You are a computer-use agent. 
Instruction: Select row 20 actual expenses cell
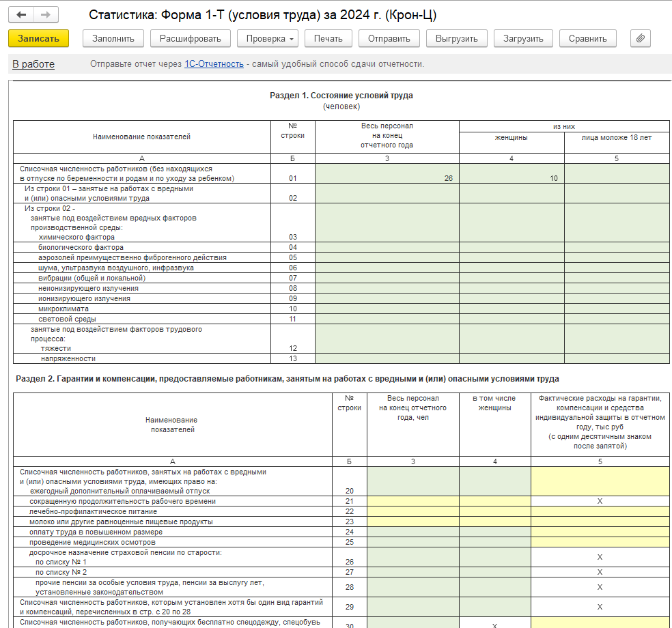click(600, 481)
